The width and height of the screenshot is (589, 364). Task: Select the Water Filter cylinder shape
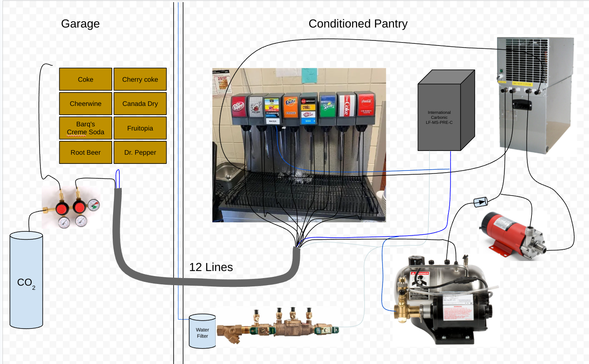click(x=202, y=331)
